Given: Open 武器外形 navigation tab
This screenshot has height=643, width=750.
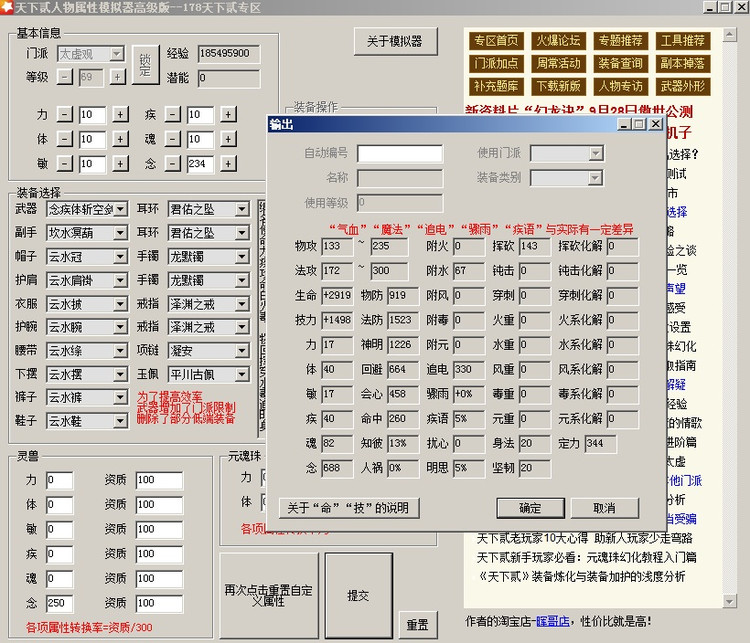Looking at the screenshot, I should click(x=683, y=86).
